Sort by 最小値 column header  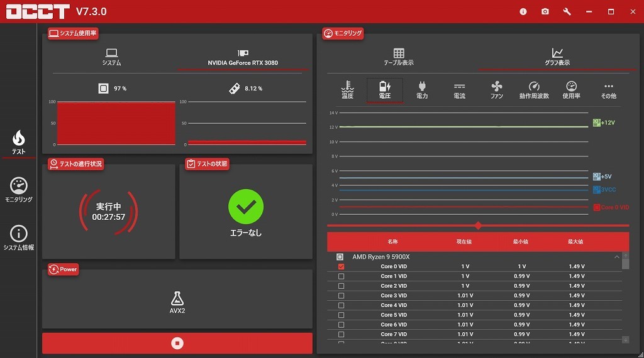point(520,242)
